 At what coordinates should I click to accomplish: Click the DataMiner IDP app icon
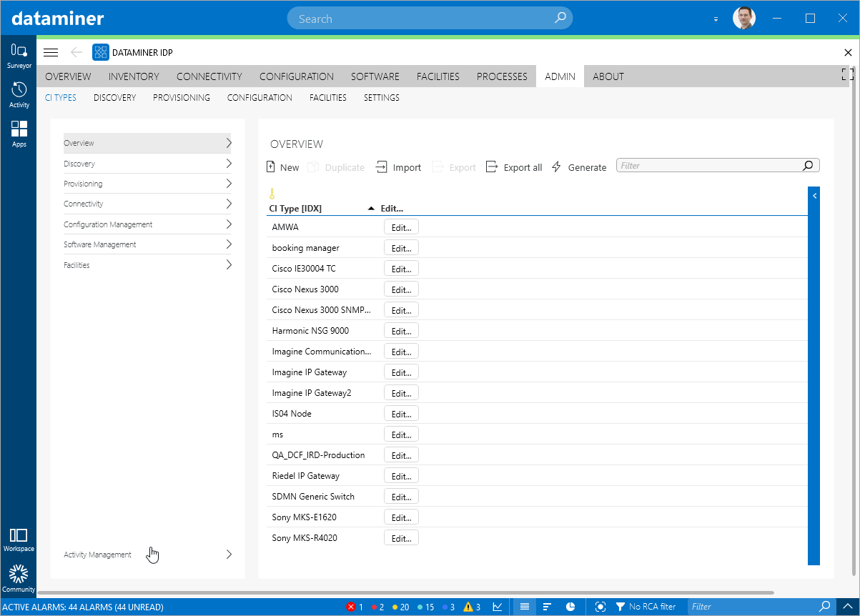click(x=100, y=52)
